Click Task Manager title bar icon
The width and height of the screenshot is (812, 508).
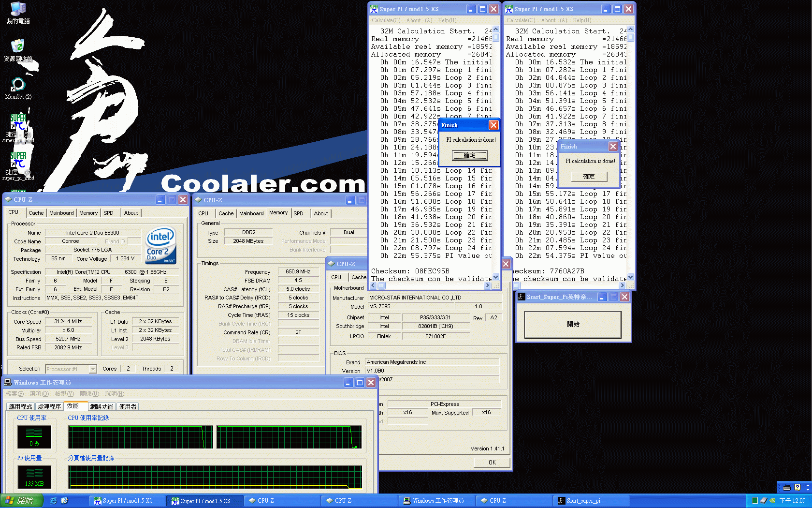pos(8,383)
